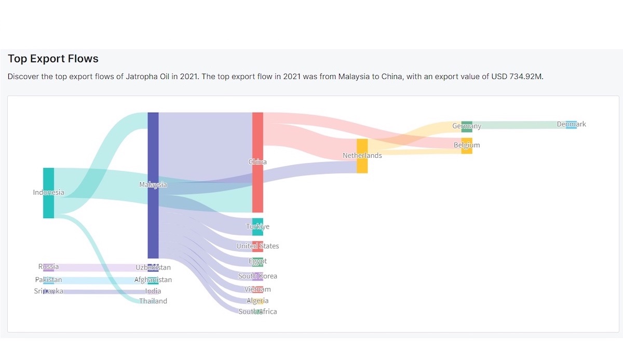This screenshot has width=623, height=364.
Task: Click the South Korea node
Action: (258, 276)
